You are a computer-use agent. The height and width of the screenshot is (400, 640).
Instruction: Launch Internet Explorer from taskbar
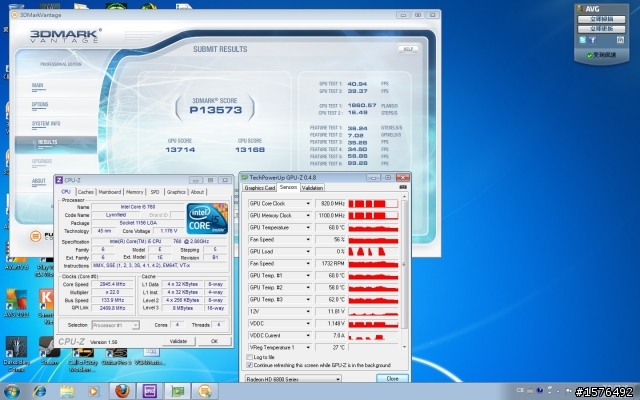tap(40, 391)
